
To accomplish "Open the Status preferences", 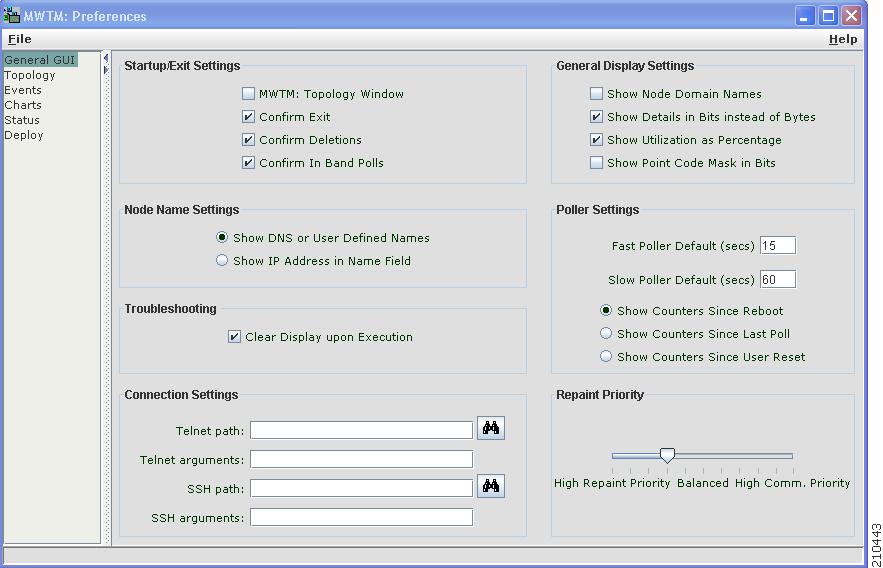I will [x=22, y=120].
